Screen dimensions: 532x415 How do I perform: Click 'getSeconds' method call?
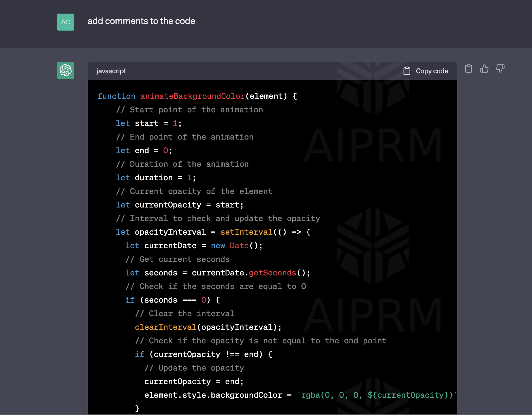coord(273,273)
